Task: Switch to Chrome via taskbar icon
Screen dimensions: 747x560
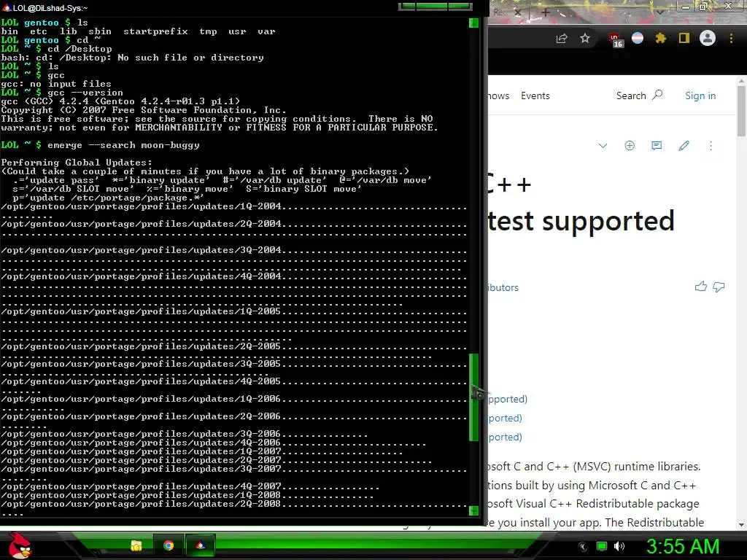Action: pos(169,545)
